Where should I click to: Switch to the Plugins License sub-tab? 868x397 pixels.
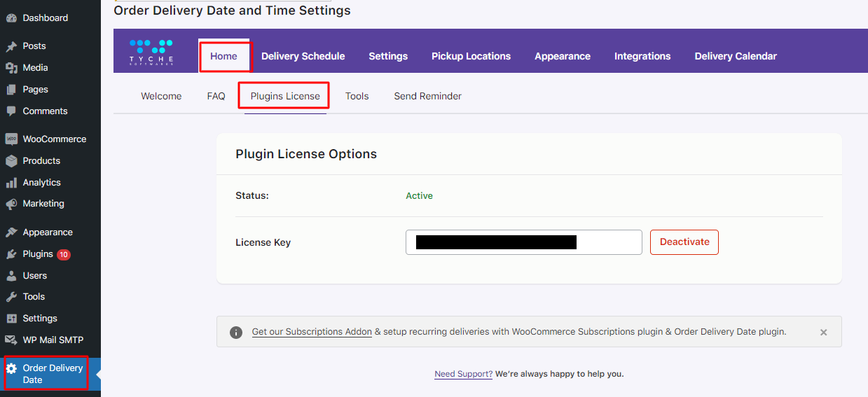tap(285, 96)
